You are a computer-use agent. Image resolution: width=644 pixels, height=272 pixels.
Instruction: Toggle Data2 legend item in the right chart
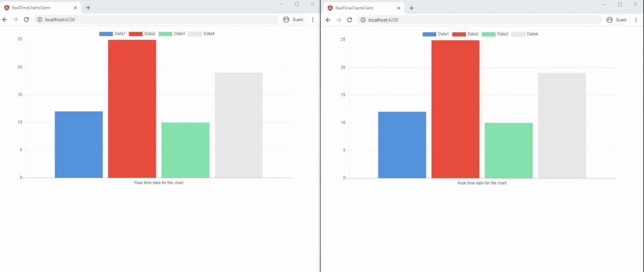(x=465, y=34)
